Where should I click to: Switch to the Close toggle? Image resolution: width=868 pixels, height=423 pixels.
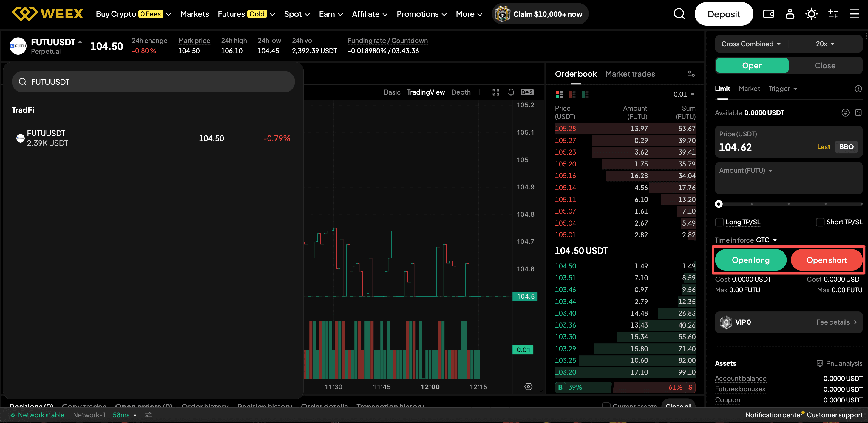(825, 65)
